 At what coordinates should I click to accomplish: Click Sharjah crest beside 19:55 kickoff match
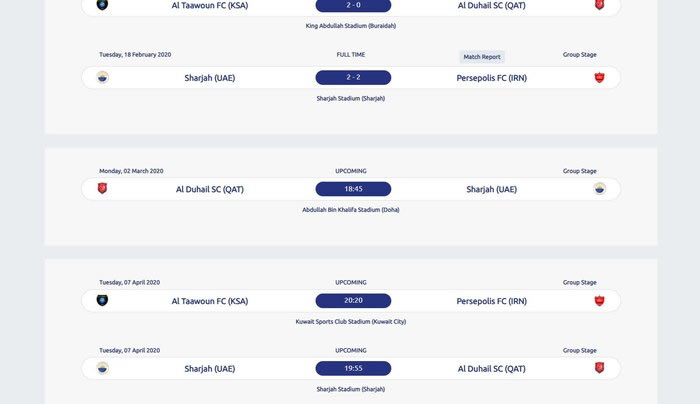(x=102, y=368)
